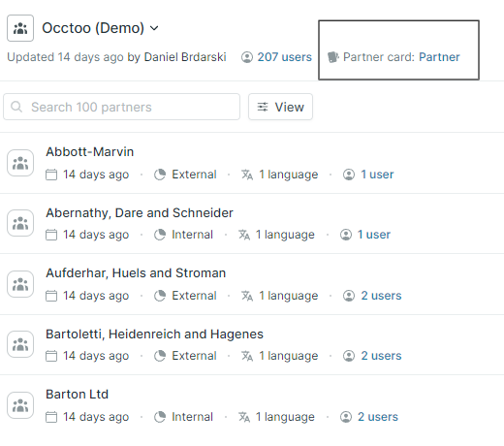504x446 pixels.
Task: Open the 207 users link
Action: click(284, 57)
